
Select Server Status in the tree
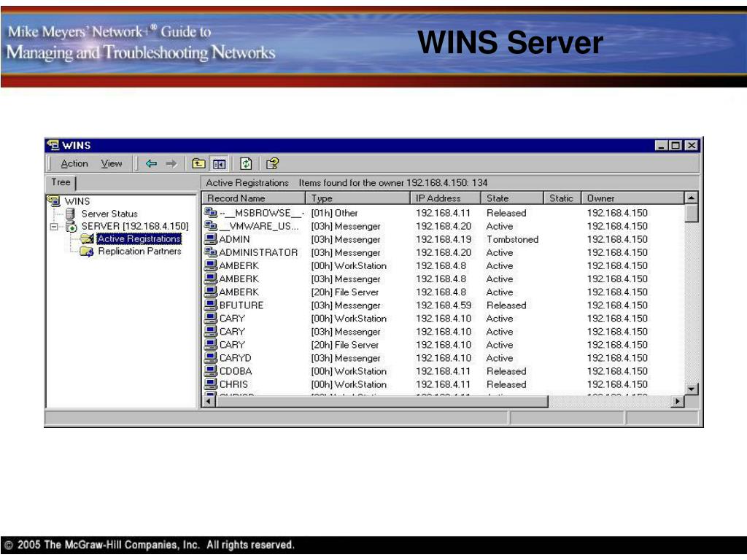(109, 214)
